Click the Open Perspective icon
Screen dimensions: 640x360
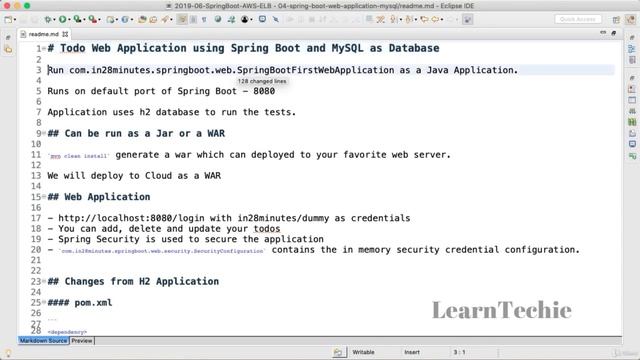tap(616, 19)
